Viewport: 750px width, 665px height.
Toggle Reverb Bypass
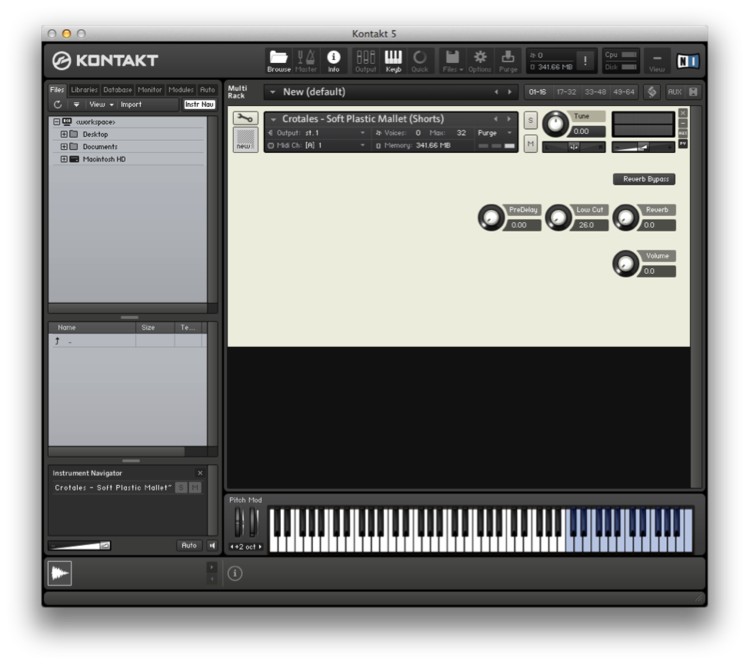coord(644,179)
